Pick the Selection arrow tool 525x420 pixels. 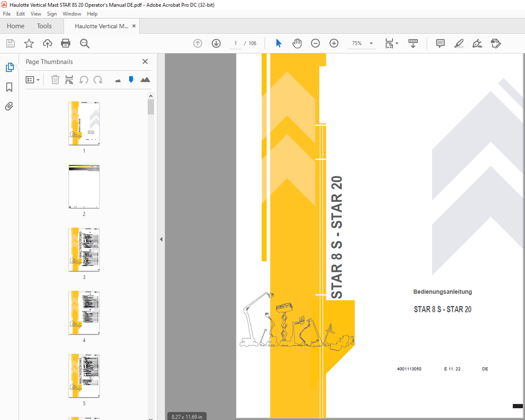coord(278,43)
